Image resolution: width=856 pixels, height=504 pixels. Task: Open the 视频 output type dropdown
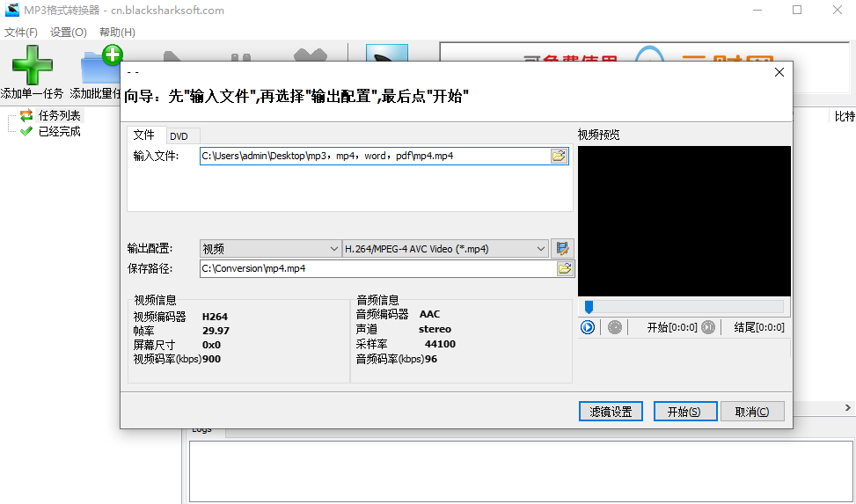270,249
